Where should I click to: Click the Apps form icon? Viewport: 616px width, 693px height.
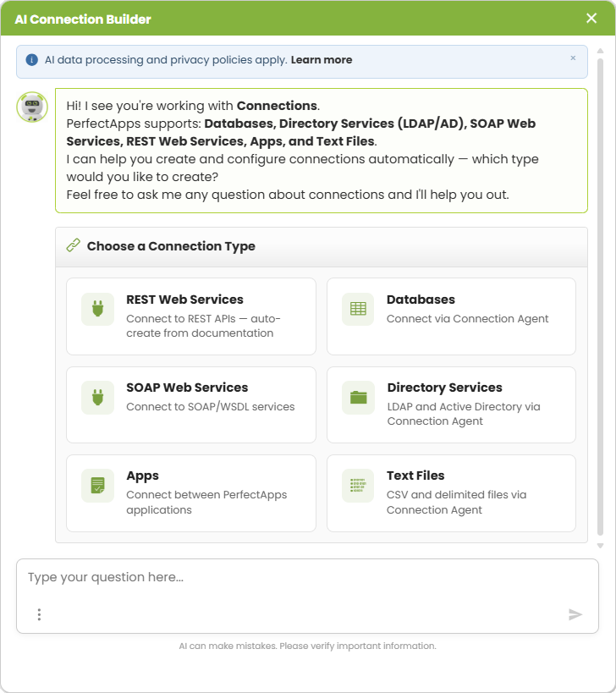coord(97,486)
